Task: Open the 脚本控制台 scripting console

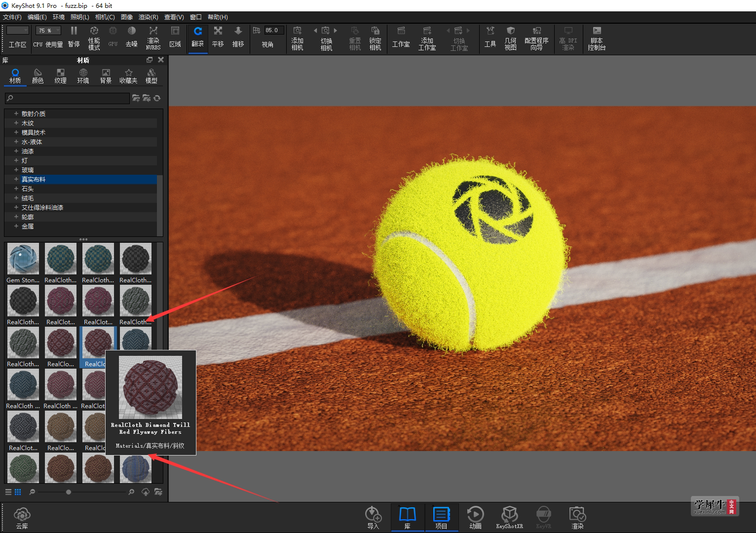Action: [x=597, y=38]
